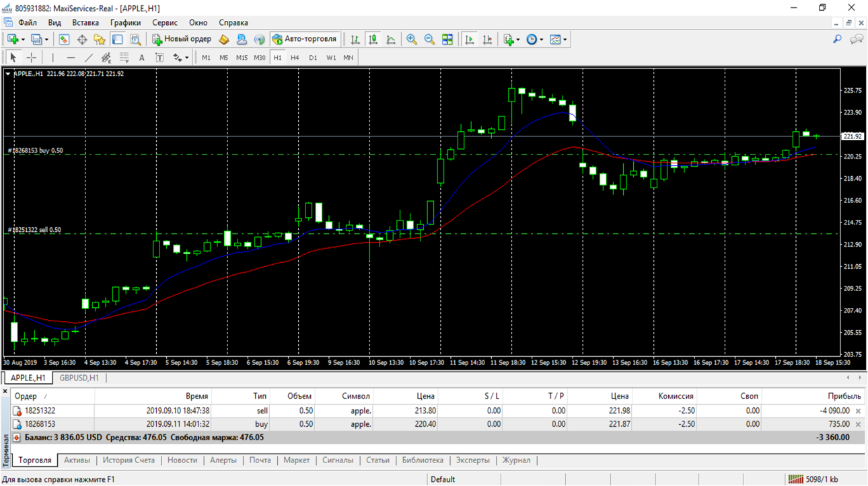The image size is (868, 486).
Task: Tile chart windows icon
Action: click(x=447, y=40)
